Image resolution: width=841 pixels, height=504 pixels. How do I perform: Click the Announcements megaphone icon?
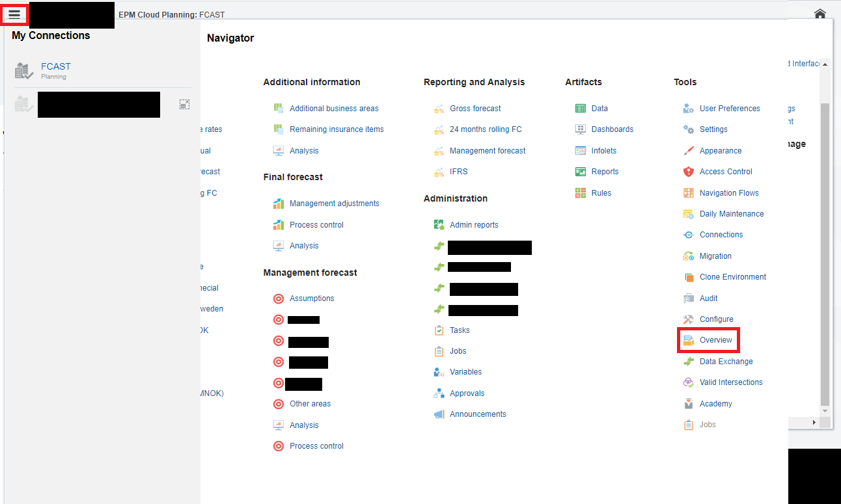pyautogui.click(x=439, y=414)
